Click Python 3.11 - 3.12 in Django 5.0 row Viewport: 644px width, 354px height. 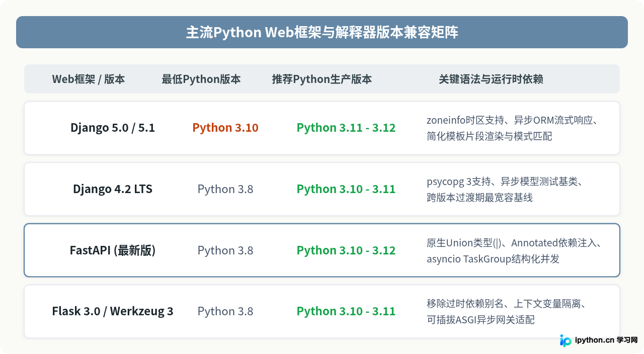coord(346,128)
